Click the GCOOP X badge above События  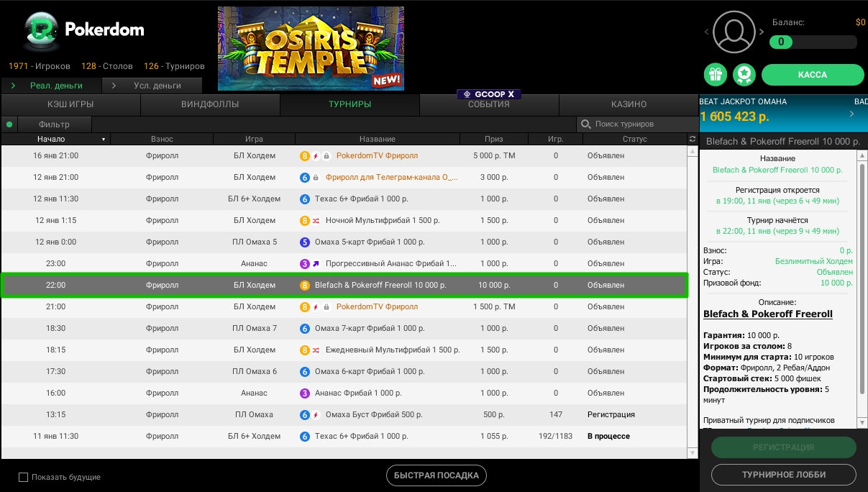coord(489,94)
